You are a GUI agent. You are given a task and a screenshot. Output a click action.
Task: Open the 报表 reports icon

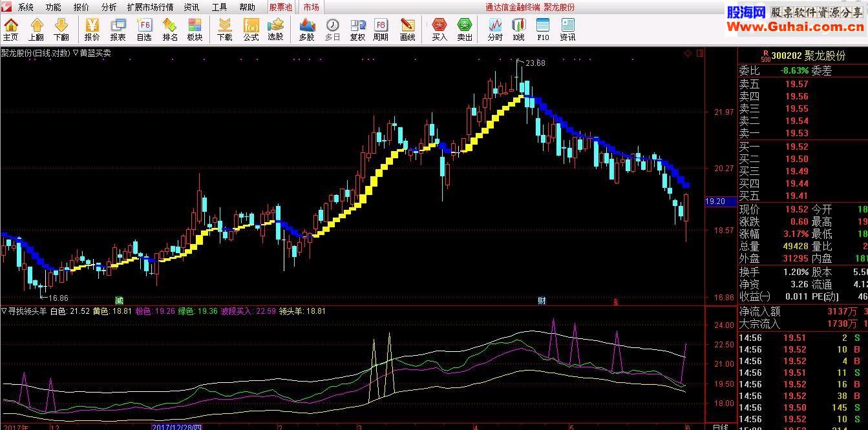pos(118,30)
